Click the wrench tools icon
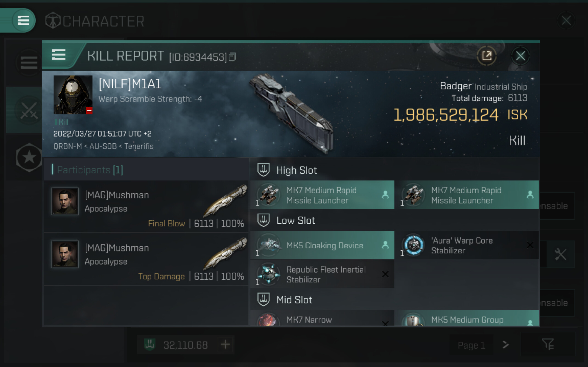The image size is (588, 367). coord(560,254)
